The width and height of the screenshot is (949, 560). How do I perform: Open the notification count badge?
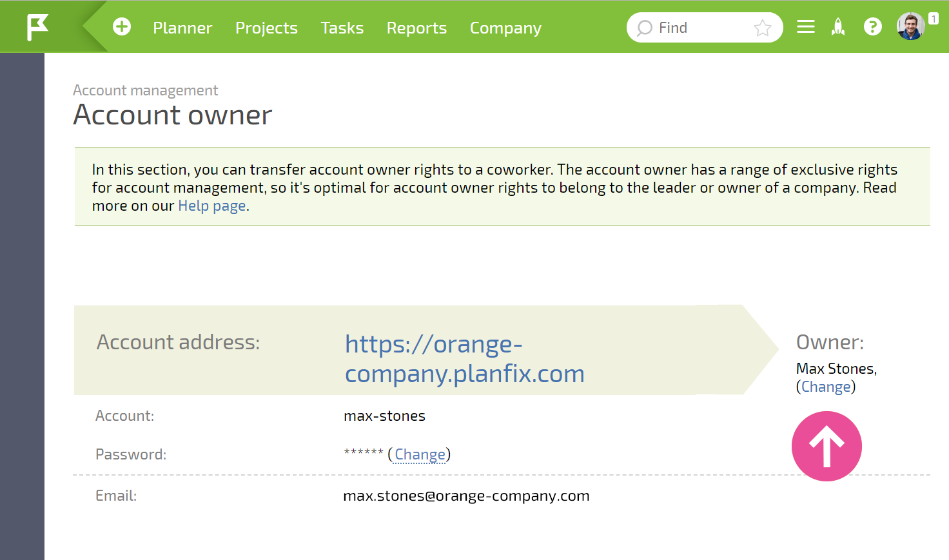(933, 19)
